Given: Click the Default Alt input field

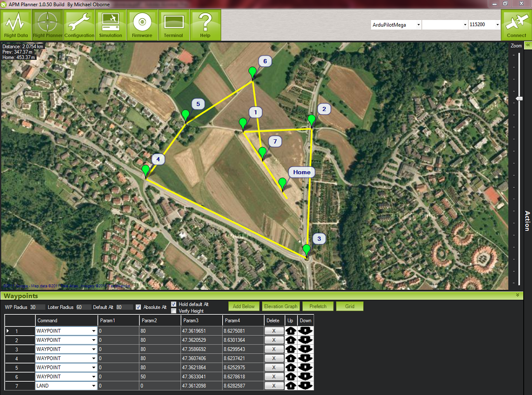Looking at the screenshot, I should [x=124, y=307].
